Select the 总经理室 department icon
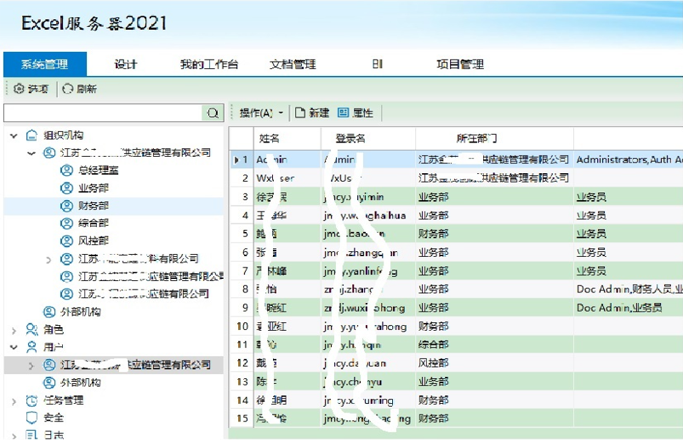 click(66, 171)
